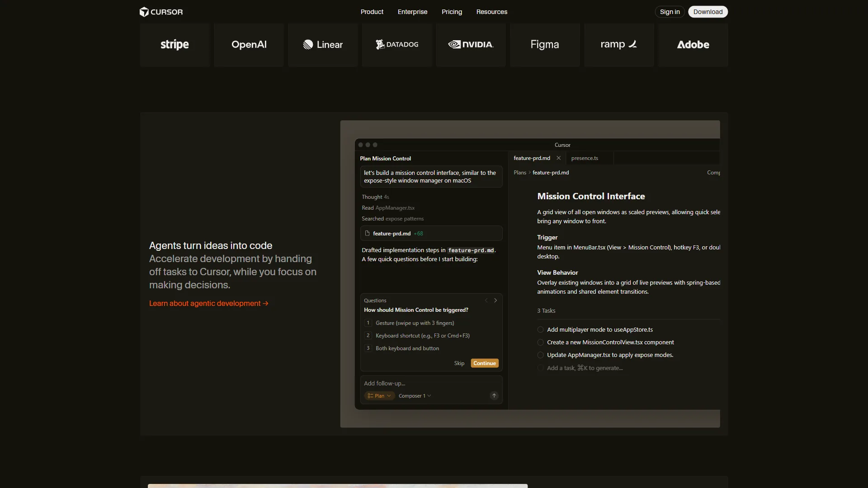Click the feature-prd.md breadcrumb item
The width and height of the screenshot is (868, 488).
(x=551, y=173)
